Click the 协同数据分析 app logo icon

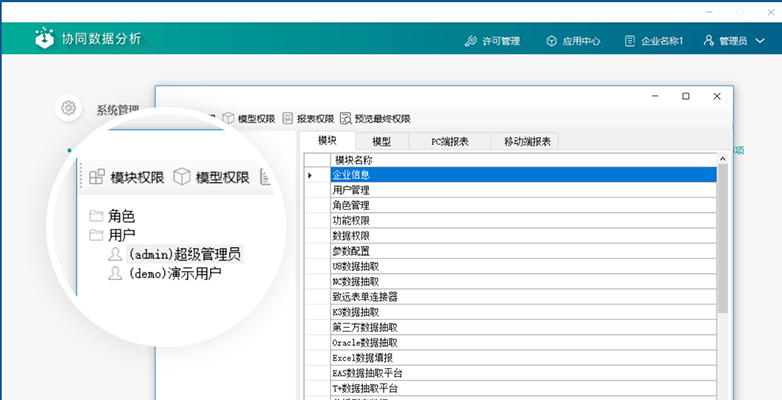[44, 39]
